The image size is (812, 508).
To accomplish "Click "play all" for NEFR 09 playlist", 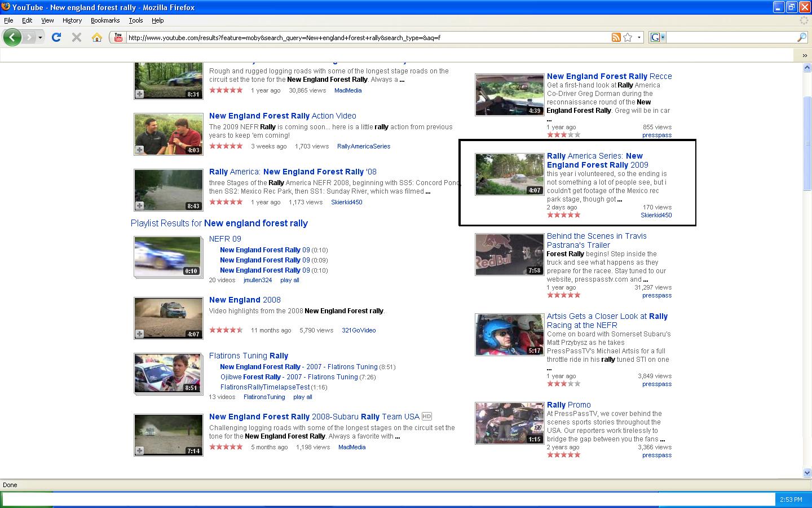I will (289, 280).
